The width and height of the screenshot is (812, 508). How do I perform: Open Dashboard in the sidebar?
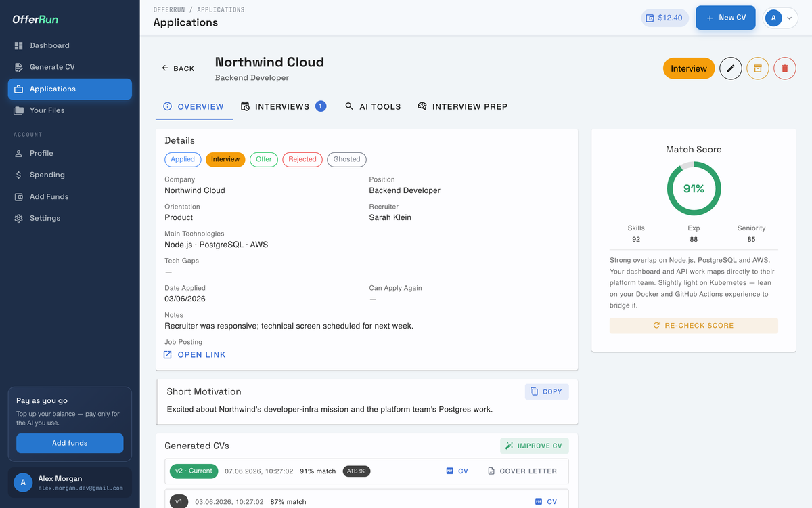coord(70,45)
